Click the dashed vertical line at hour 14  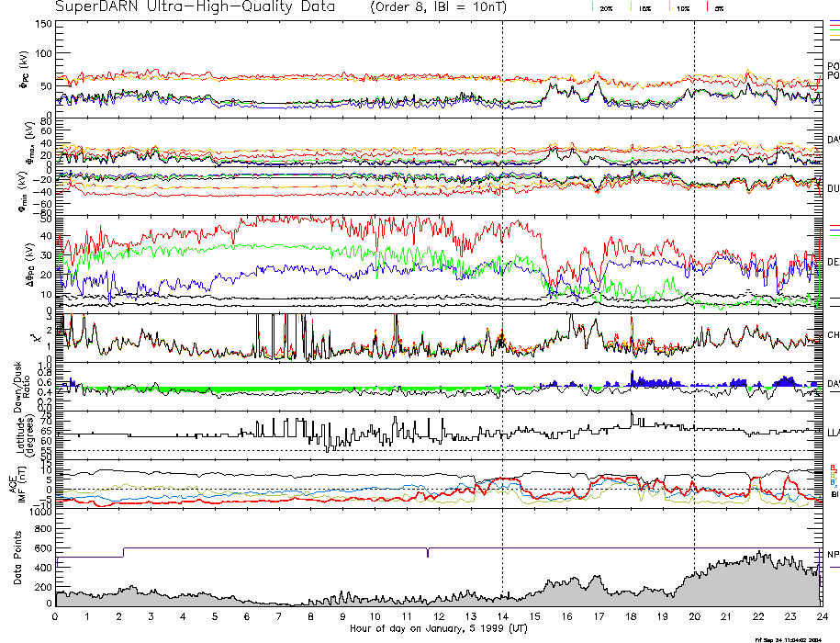(503, 276)
